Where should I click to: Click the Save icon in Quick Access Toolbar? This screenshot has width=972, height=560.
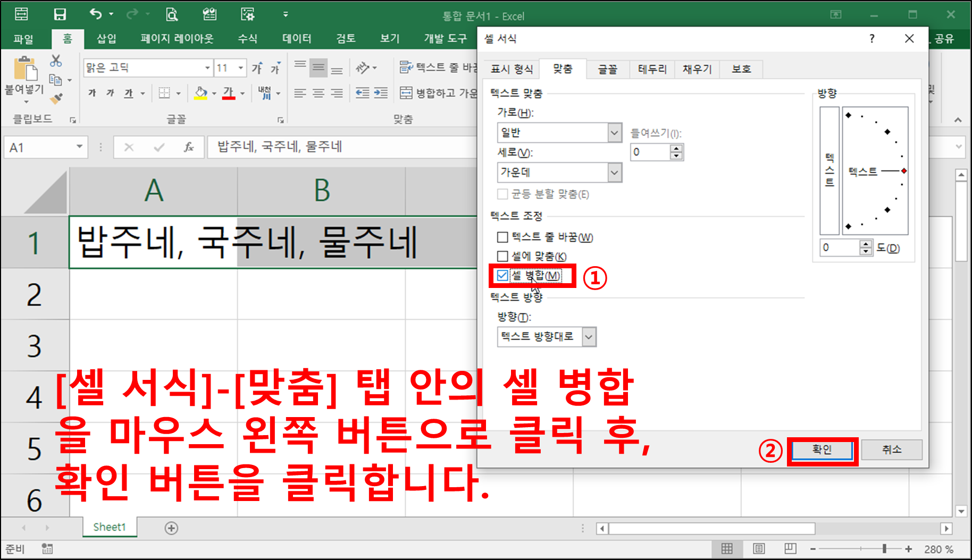click(61, 14)
